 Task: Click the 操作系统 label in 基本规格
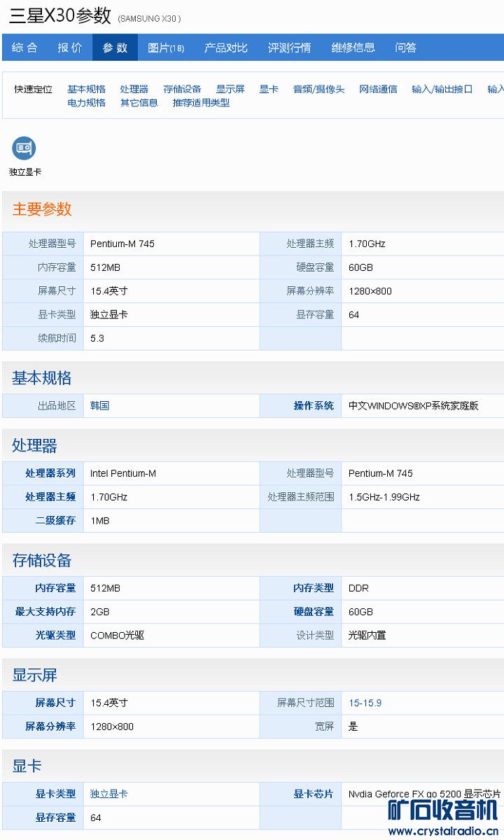[314, 405]
